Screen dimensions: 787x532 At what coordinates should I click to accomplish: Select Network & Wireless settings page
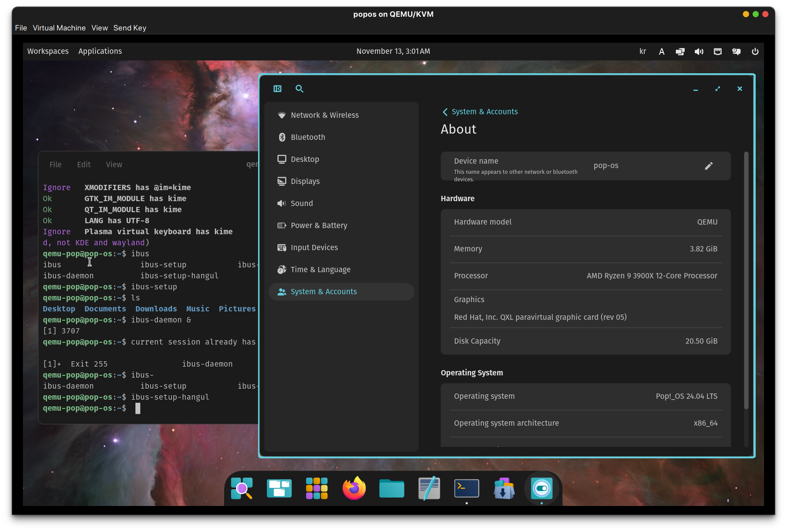pos(341,115)
